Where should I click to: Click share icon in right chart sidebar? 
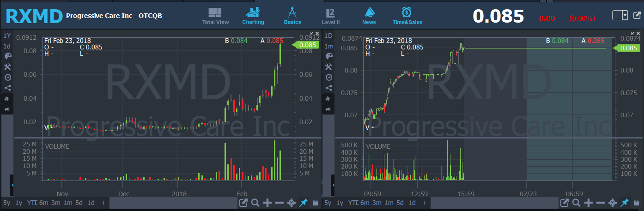(329, 88)
